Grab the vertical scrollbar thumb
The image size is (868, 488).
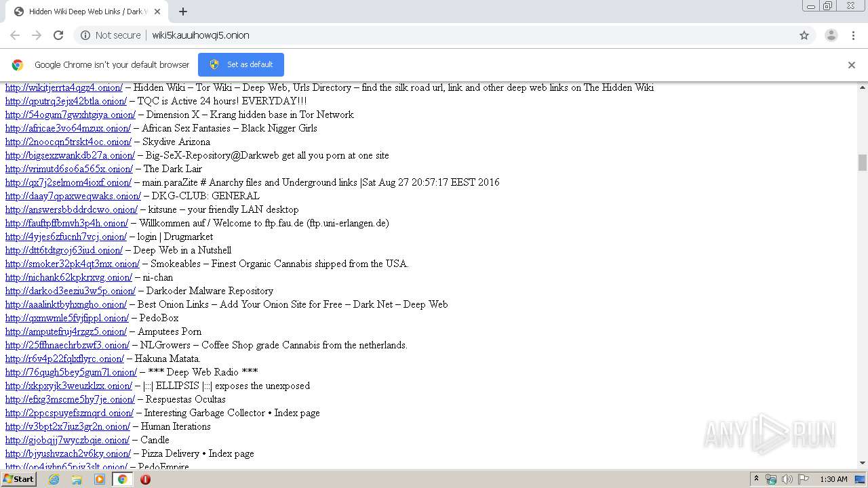[863, 163]
